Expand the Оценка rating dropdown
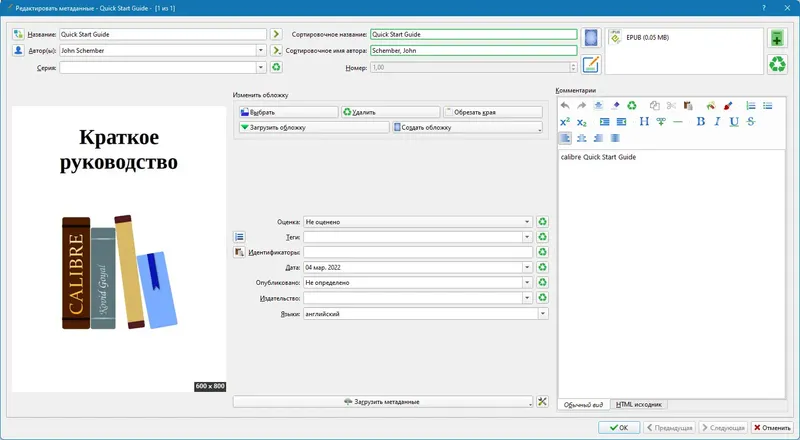Image resolution: width=800 pixels, height=440 pixels. pyautogui.click(x=527, y=222)
